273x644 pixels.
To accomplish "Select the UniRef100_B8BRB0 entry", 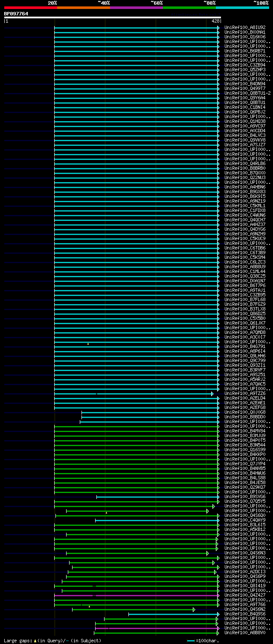I will coord(245,168).
